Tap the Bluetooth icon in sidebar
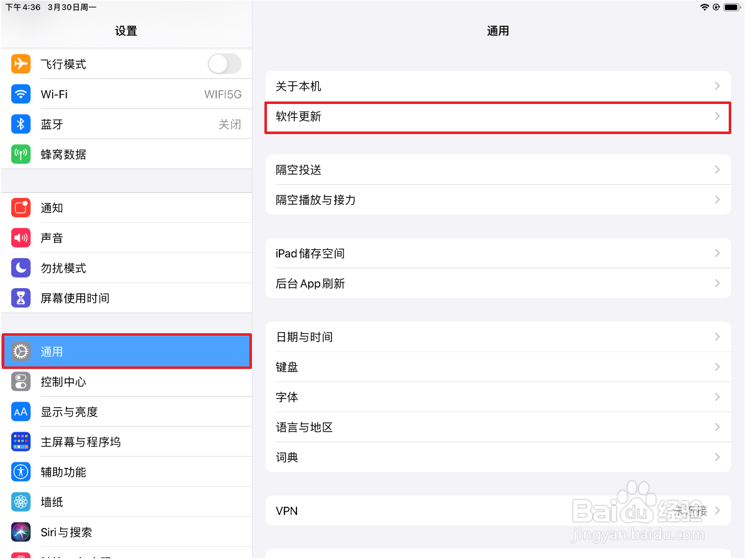Viewport: 745px width, 560px height. [21, 124]
